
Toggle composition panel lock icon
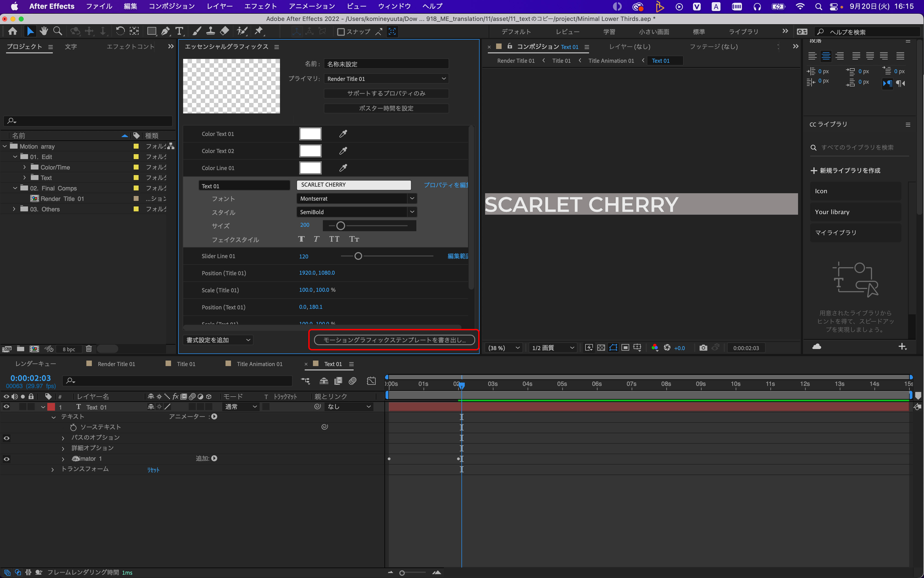pos(510,46)
